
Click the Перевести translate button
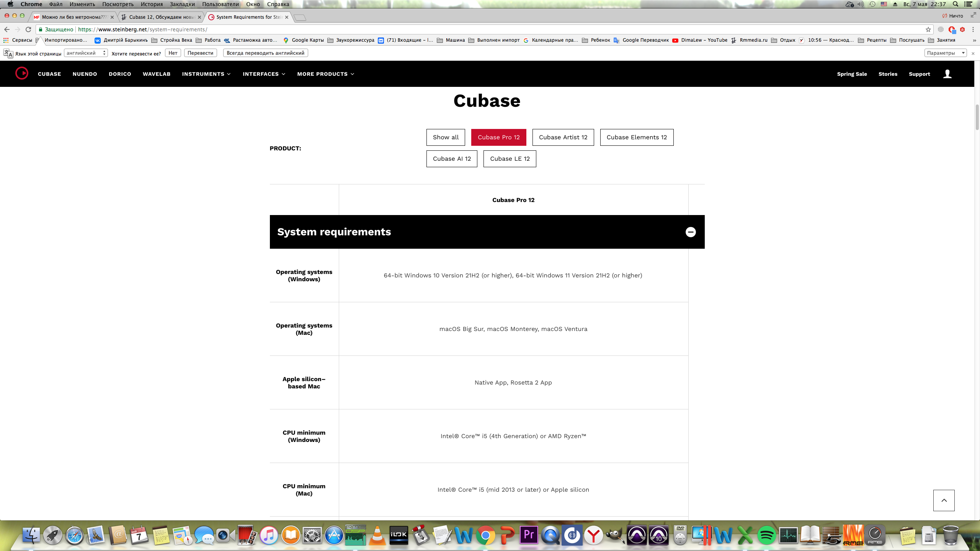click(200, 53)
